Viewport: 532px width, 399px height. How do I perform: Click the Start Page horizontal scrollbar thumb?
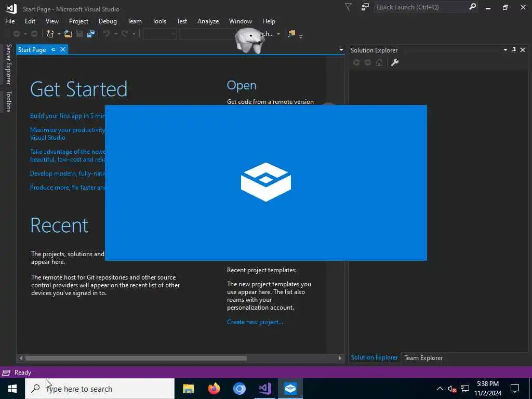136,358
